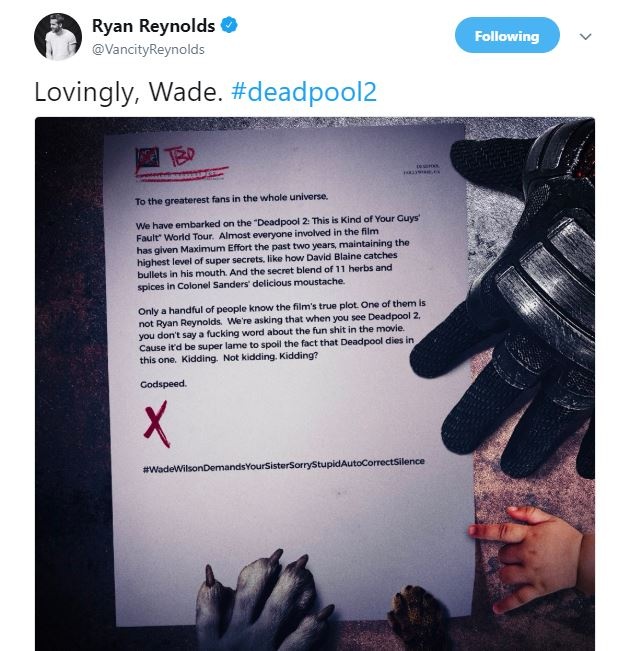Click the grey dog paw in photo

[x=264, y=600]
